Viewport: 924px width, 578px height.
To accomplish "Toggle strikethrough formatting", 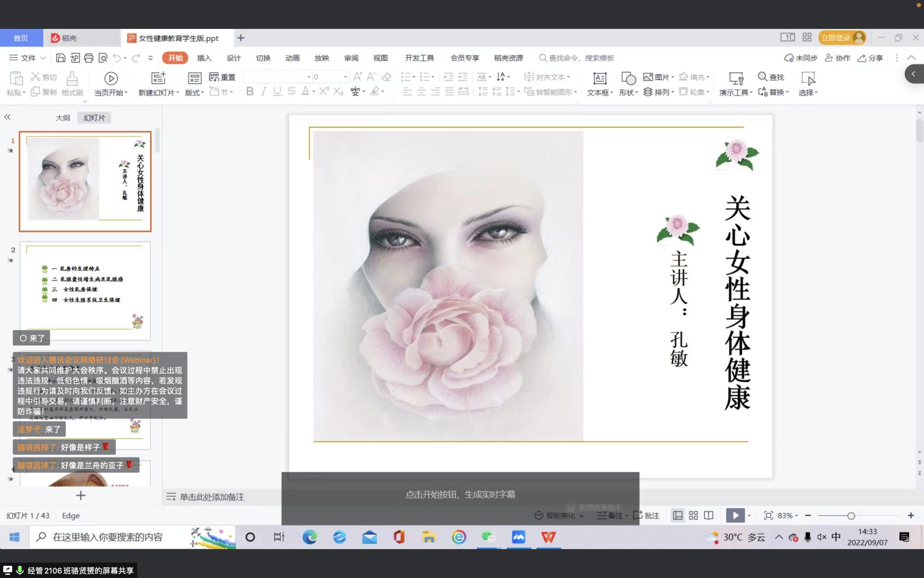I will coord(291,92).
